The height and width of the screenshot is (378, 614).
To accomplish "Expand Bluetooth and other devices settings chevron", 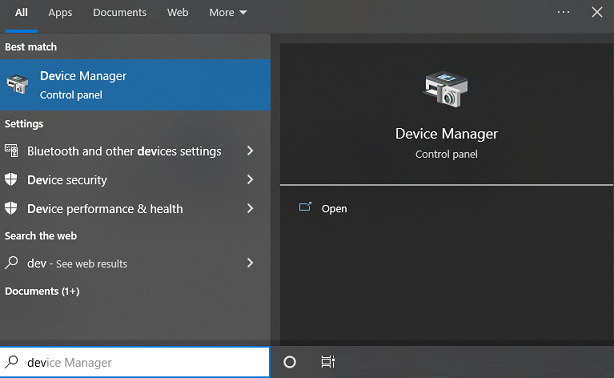I will [x=250, y=151].
